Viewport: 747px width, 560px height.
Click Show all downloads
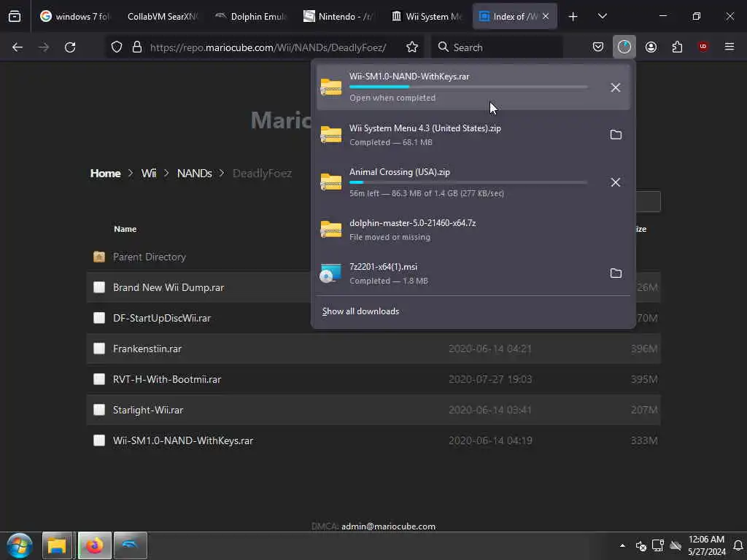tap(360, 311)
